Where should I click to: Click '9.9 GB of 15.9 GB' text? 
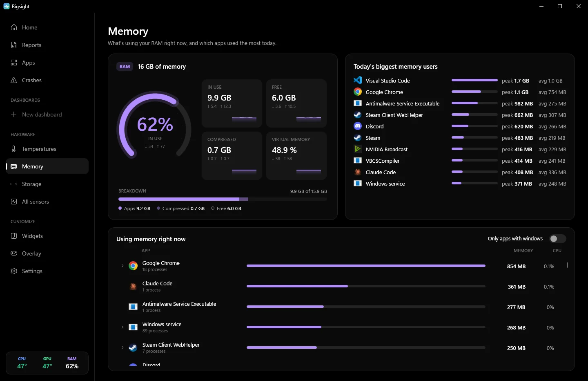(308, 191)
